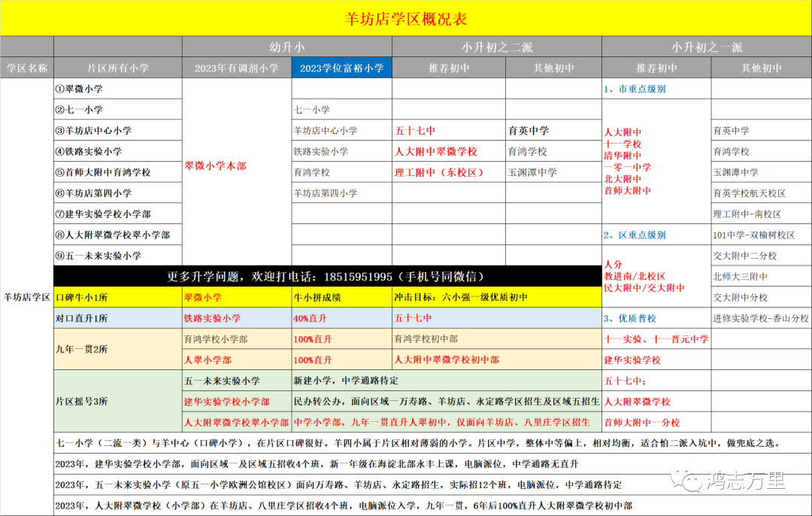Click the 学区名称 column header

(27, 68)
